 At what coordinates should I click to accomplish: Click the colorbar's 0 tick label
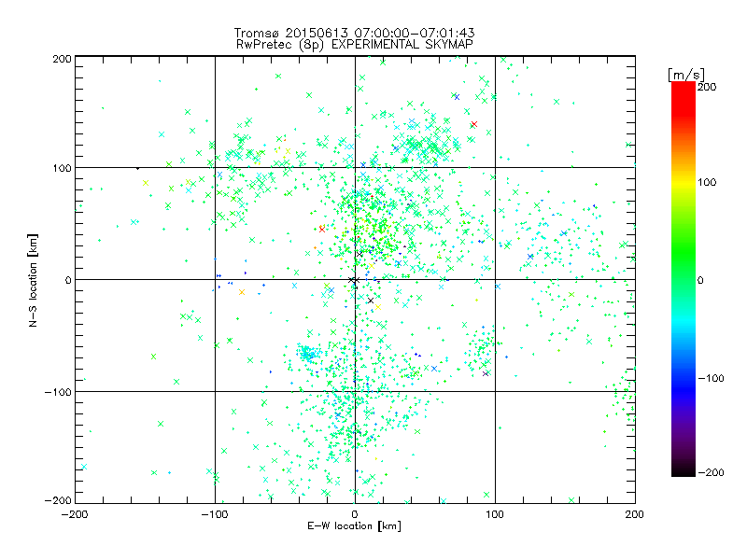pos(700,280)
